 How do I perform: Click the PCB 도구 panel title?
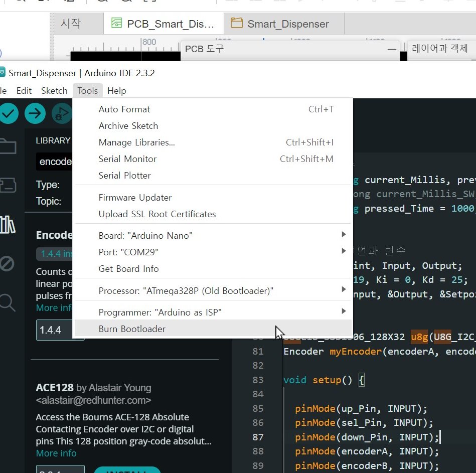(x=204, y=49)
